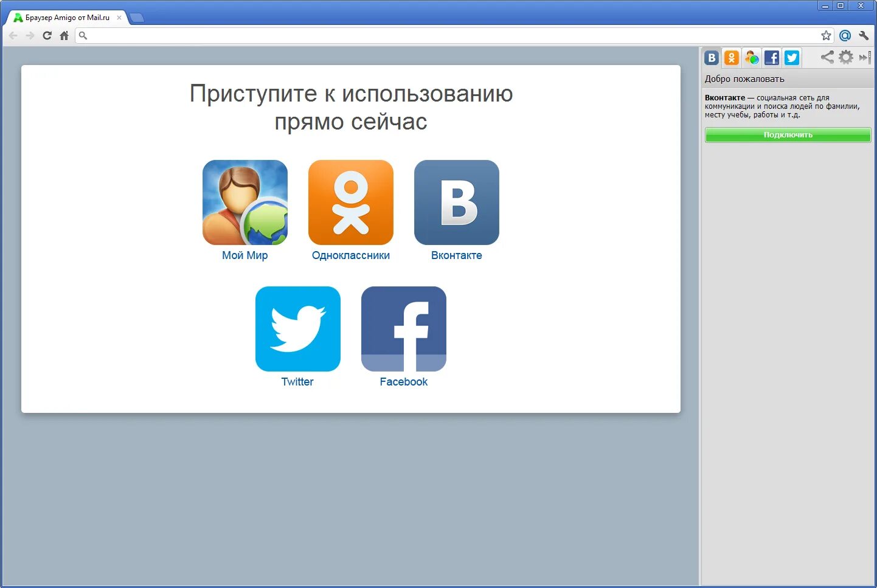The image size is (877, 588).
Task: Click the Mail.ru @ toolbar icon
Action: click(x=845, y=35)
